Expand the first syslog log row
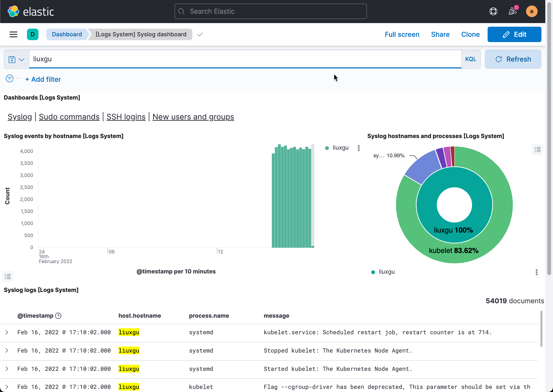 pos(6,332)
